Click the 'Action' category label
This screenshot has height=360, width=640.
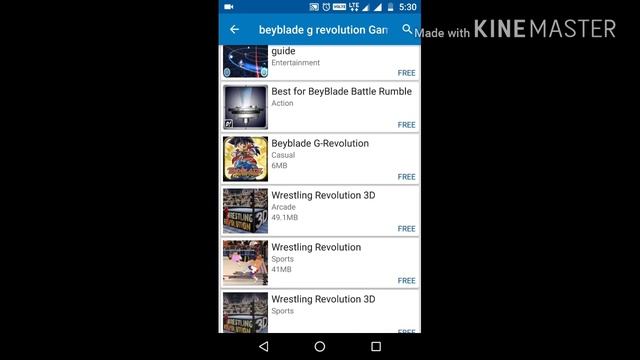282,103
